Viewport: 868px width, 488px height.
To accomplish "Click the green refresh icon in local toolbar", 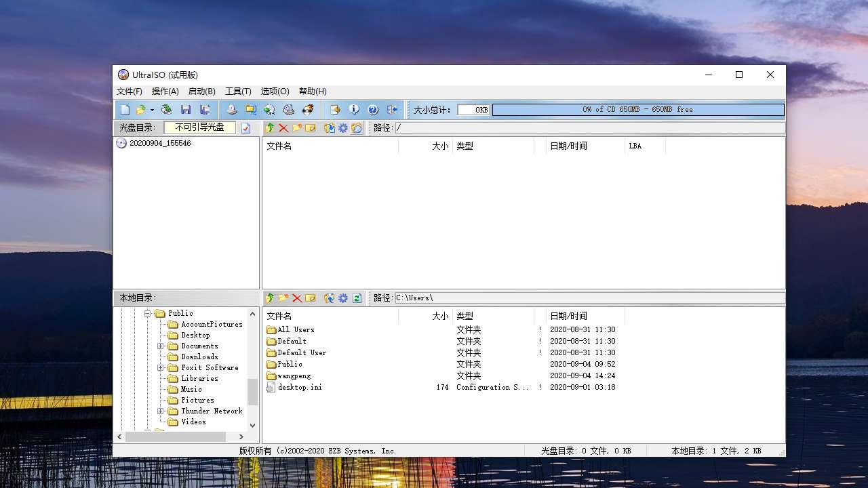I will click(357, 298).
